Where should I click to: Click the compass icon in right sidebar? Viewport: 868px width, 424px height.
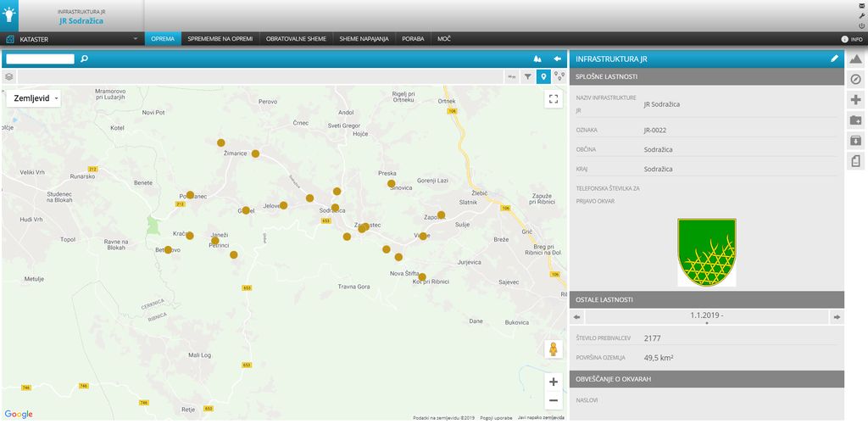click(856, 80)
